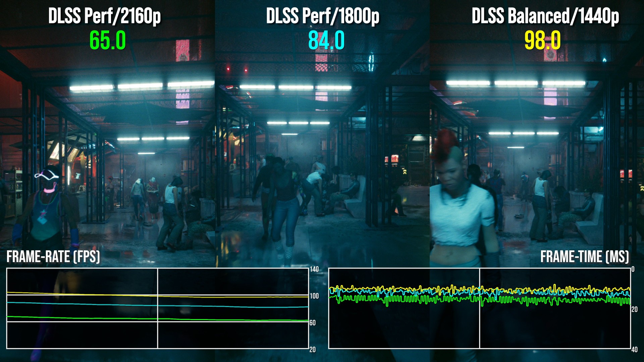Click the 20 axis label on frame-time graph
The image size is (644, 362).
tap(634, 309)
